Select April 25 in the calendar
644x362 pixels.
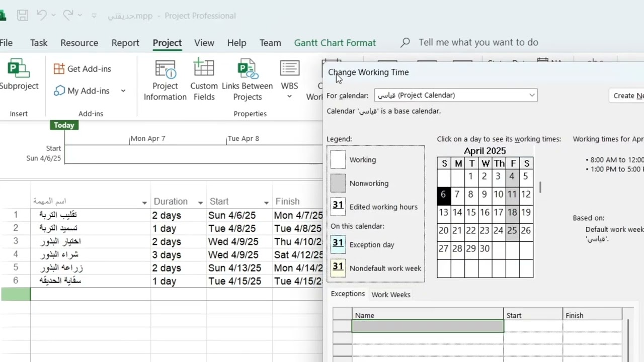(512, 231)
